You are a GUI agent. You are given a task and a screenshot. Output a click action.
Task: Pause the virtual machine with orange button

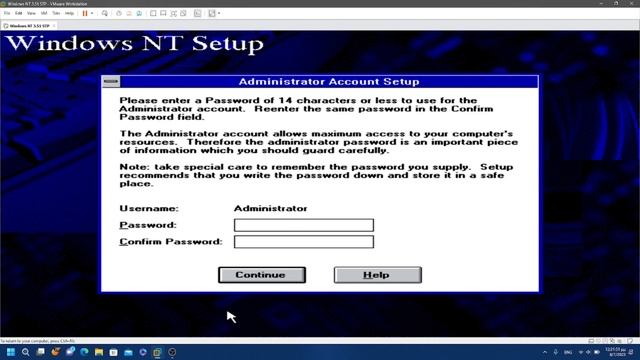pyautogui.click(x=85, y=13)
